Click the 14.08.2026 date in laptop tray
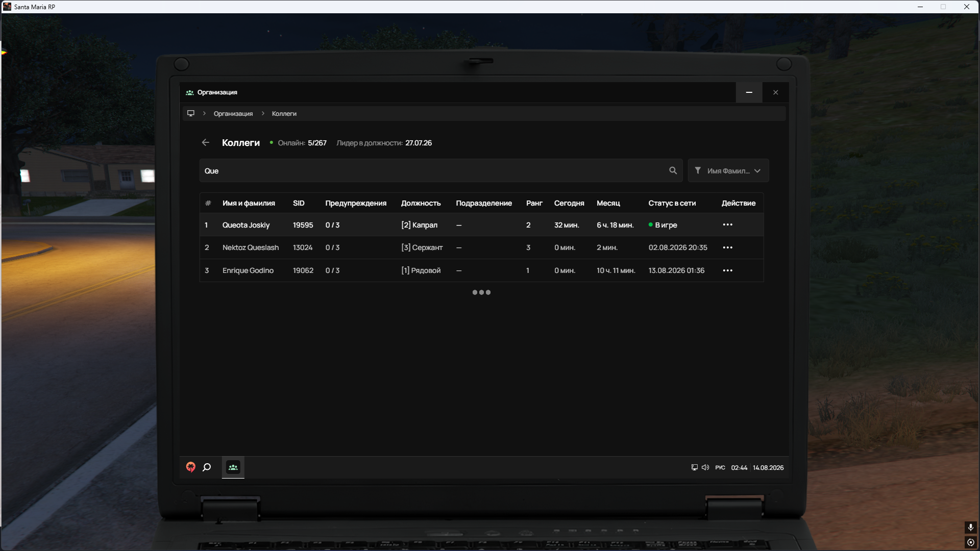Image resolution: width=980 pixels, height=551 pixels. (768, 468)
